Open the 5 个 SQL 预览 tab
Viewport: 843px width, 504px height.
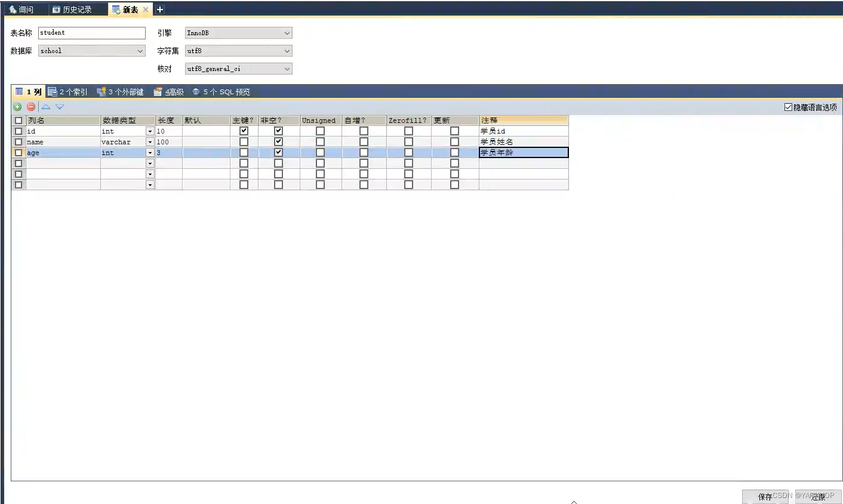coord(221,92)
